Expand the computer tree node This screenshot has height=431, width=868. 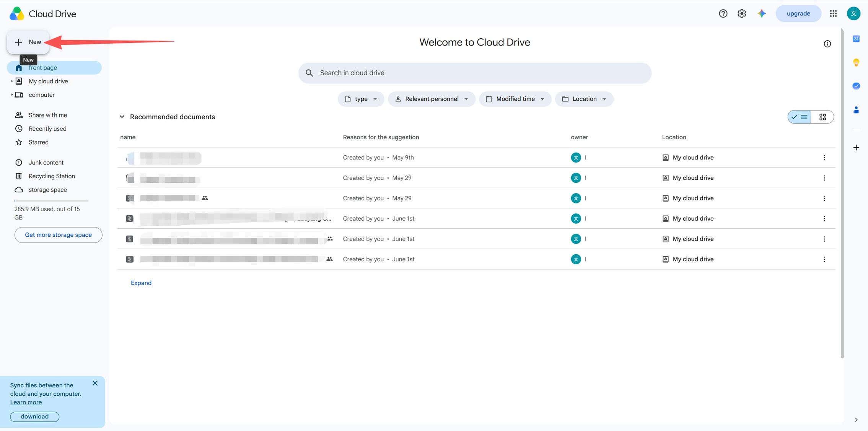point(12,95)
